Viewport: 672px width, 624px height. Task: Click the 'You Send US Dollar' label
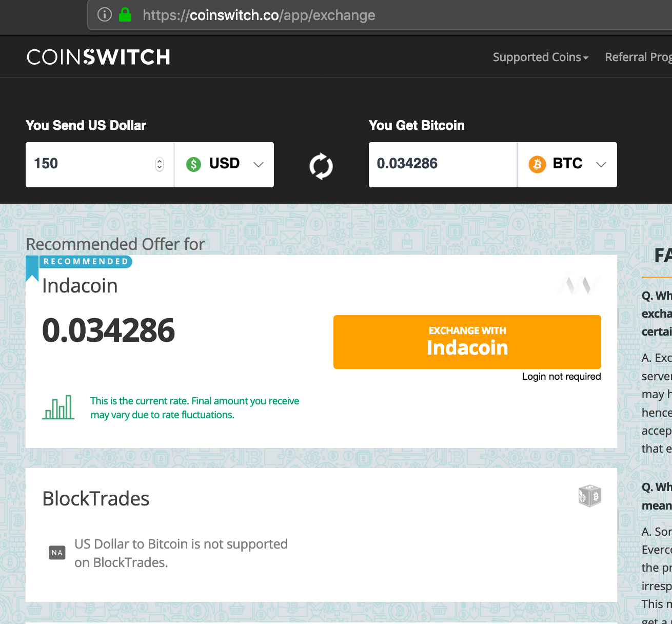tap(86, 125)
